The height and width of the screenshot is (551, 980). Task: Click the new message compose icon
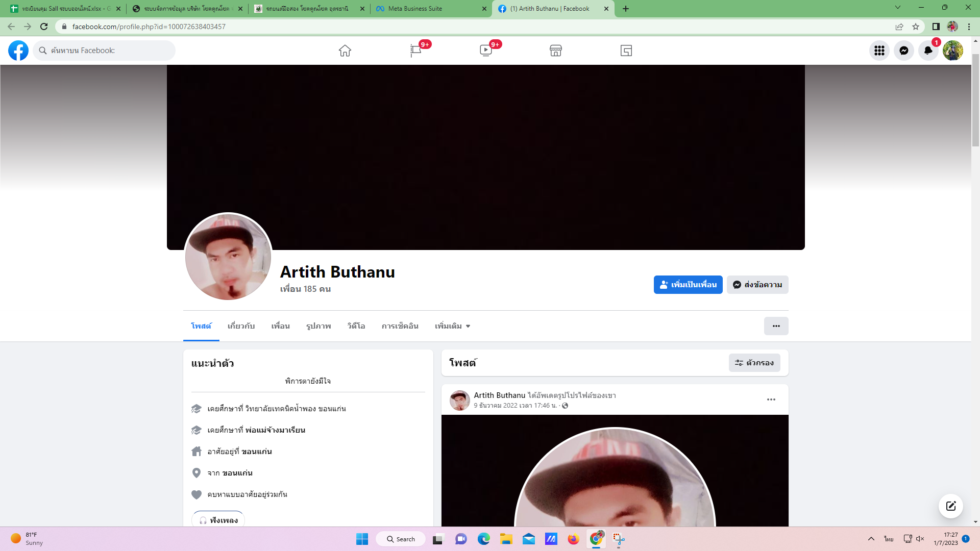[x=950, y=506]
